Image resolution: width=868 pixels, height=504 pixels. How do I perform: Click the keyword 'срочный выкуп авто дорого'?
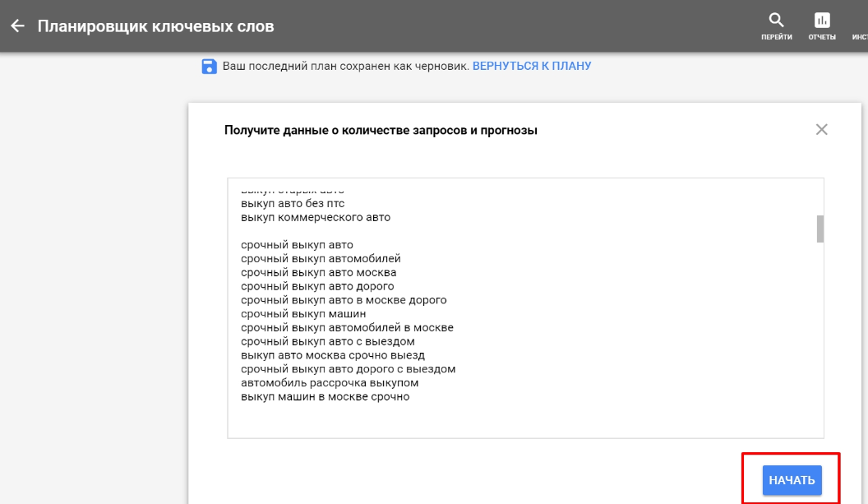pyautogui.click(x=317, y=286)
